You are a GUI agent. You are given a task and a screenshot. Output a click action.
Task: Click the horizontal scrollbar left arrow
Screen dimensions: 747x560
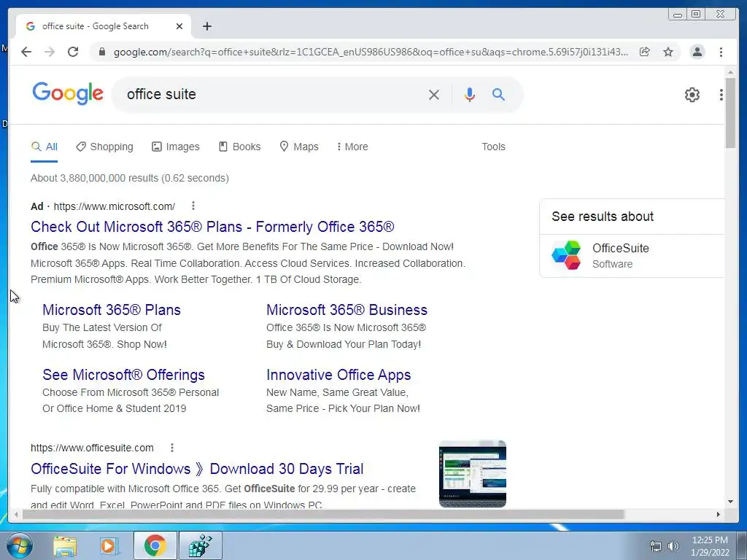click(16, 514)
